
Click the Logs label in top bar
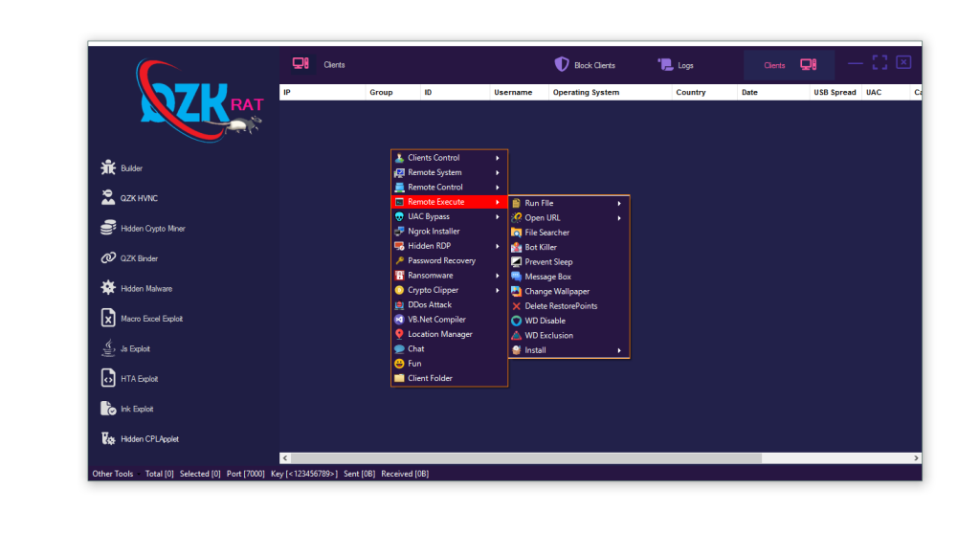click(685, 65)
